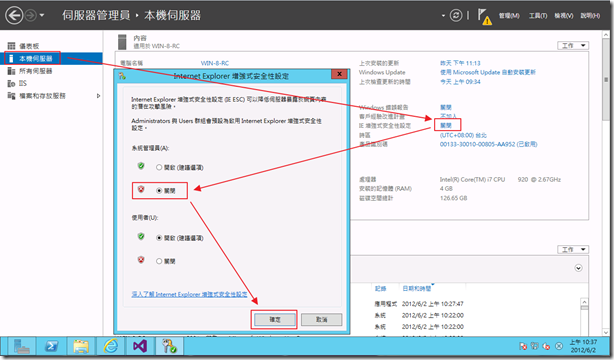This screenshot has width=614, height=360.
Task: Open PowerShell from taskbar
Action: click(x=52, y=347)
